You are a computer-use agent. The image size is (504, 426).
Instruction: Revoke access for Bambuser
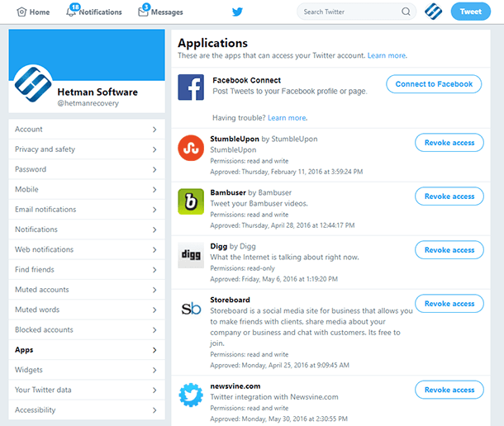449,196
